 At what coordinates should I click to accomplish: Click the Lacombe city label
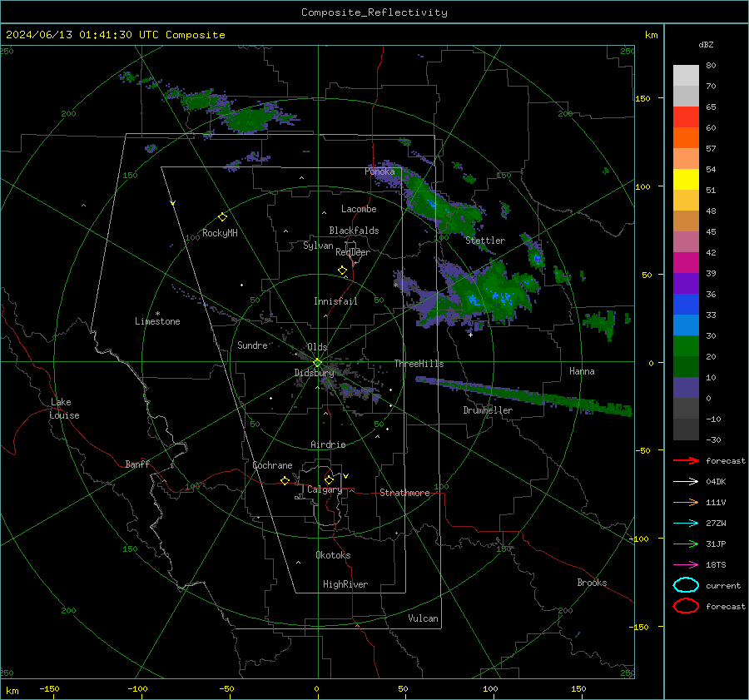[359, 209]
